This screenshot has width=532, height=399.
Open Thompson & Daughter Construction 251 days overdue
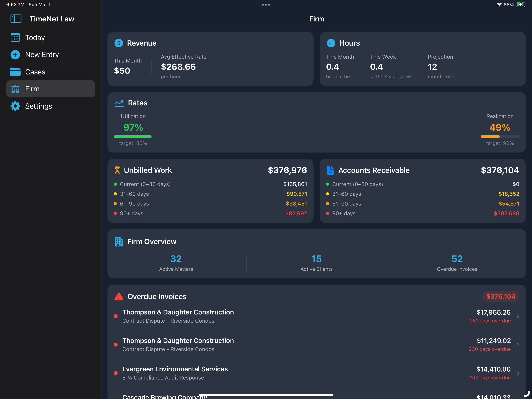(x=316, y=316)
